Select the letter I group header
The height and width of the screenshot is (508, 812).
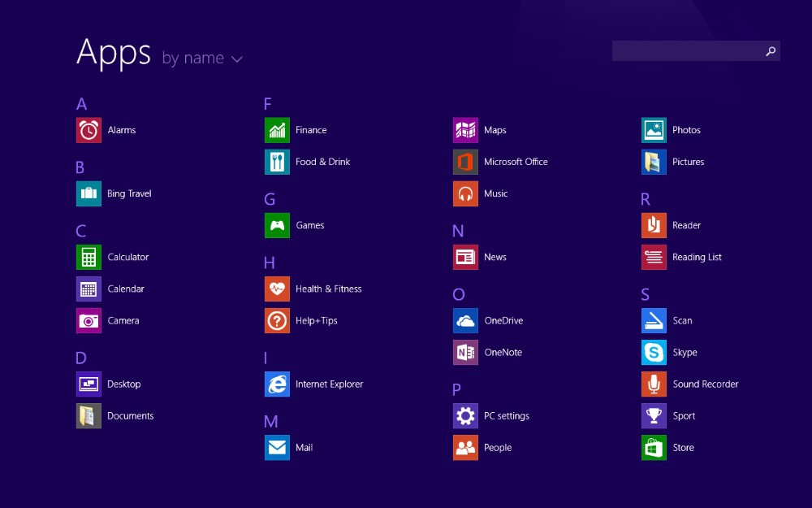[x=266, y=358]
